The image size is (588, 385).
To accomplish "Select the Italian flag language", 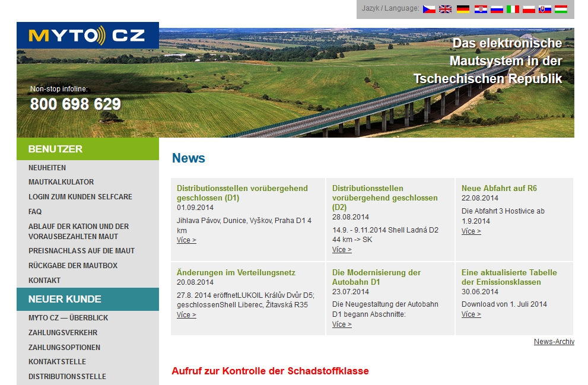I will pos(513,9).
